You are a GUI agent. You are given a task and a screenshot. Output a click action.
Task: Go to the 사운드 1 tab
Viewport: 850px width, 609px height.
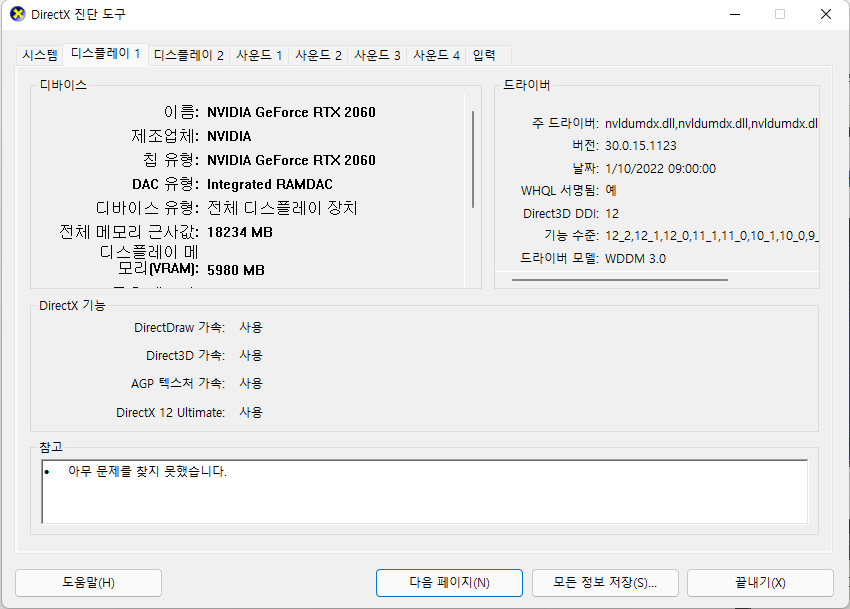[259, 55]
